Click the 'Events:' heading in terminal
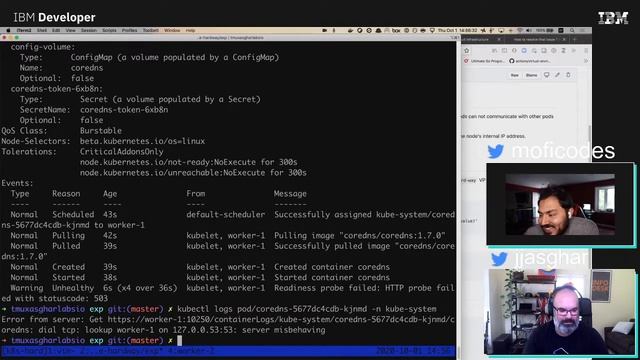The image size is (640, 360). [x=17, y=183]
